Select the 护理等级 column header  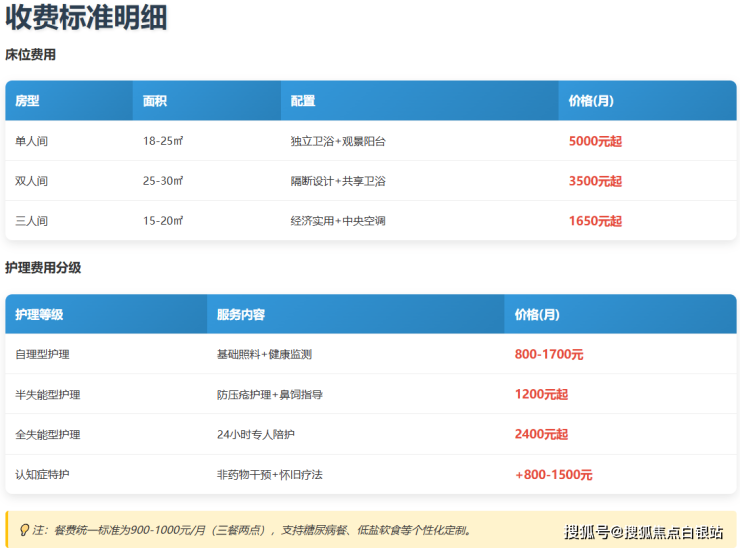(39, 315)
